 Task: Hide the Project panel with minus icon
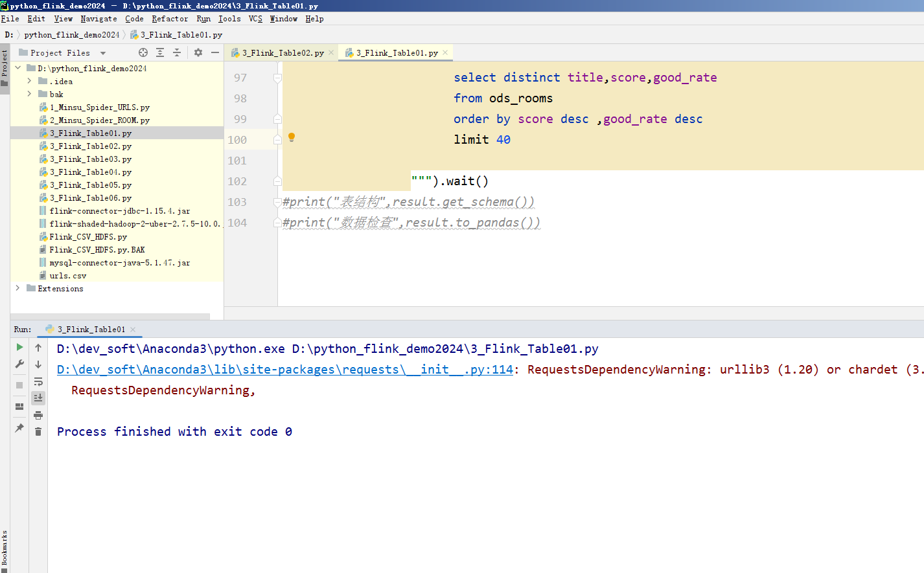tap(215, 52)
